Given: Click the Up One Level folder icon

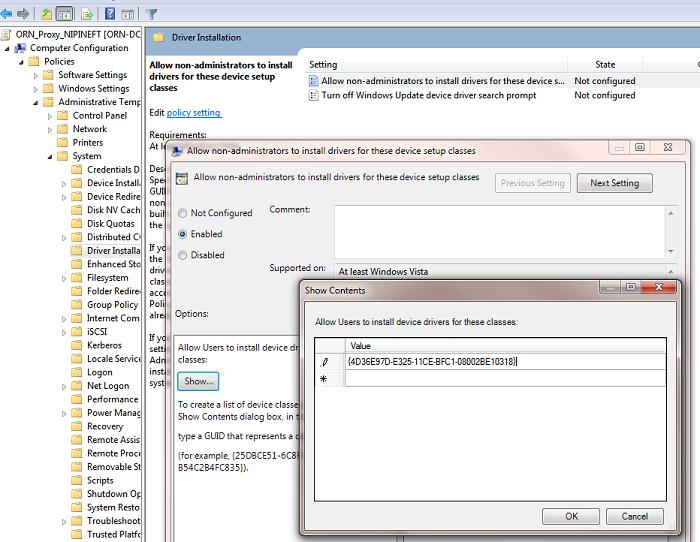Looking at the screenshot, I should pos(46,14).
